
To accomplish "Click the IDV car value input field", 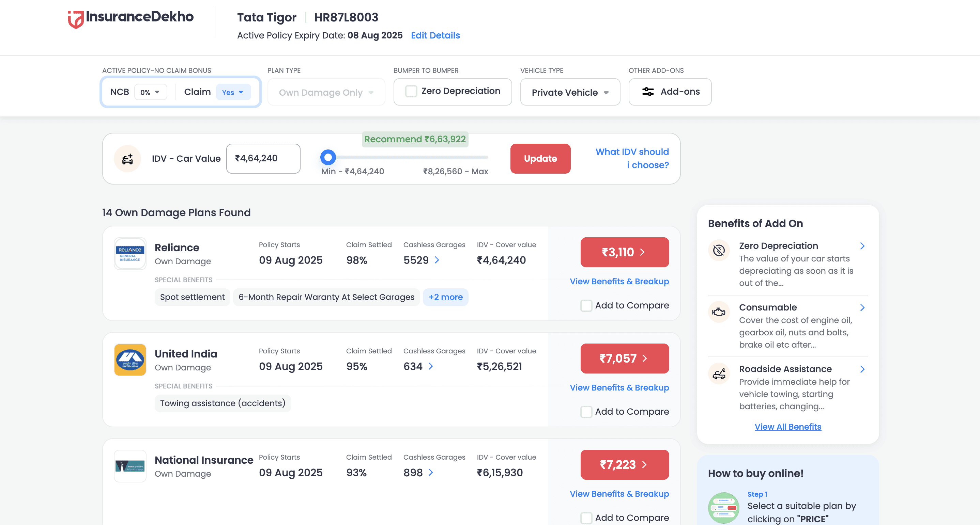I will coord(263,159).
